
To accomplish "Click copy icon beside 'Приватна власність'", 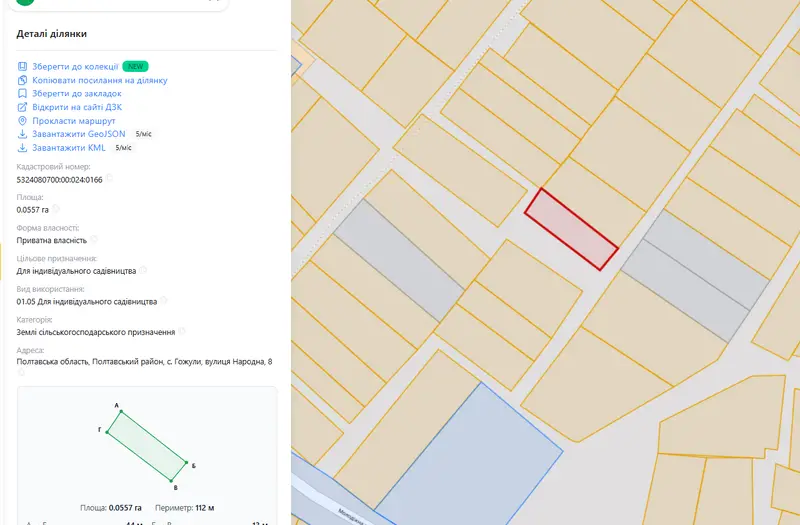I will click(x=94, y=239).
